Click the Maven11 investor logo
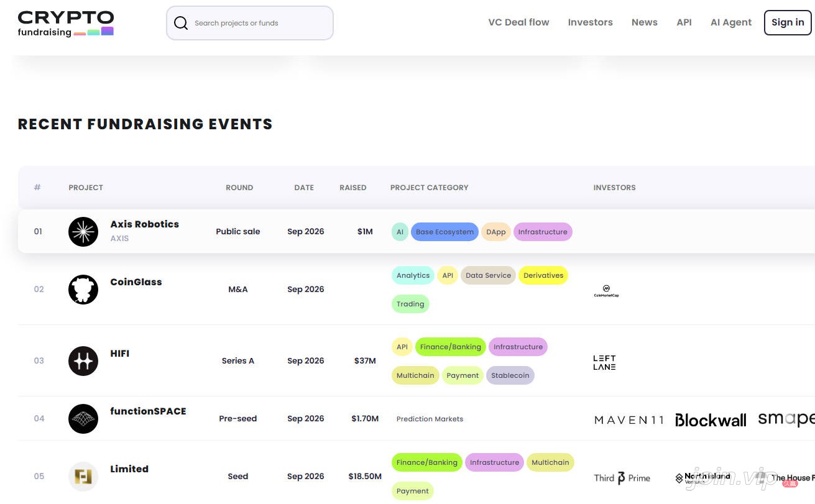This screenshot has width=815, height=504. [x=629, y=420]
